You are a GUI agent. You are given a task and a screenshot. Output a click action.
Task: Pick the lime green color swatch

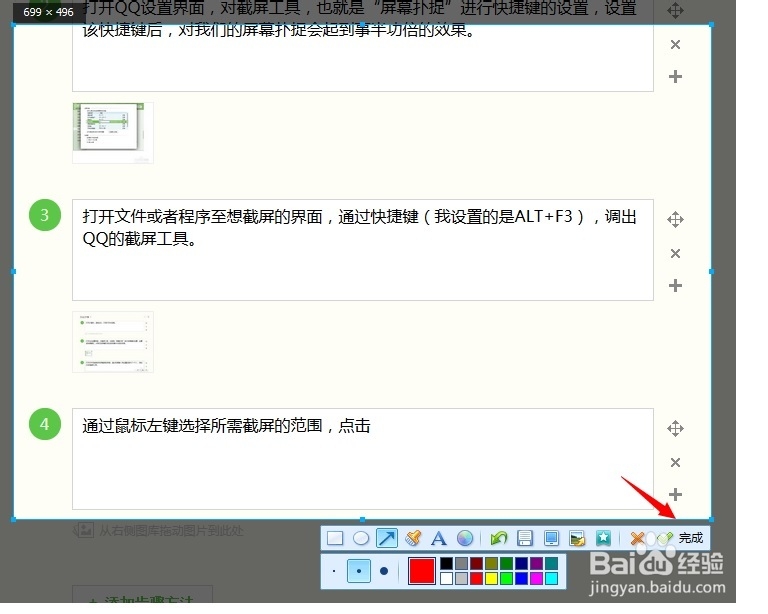pos(506,578)
